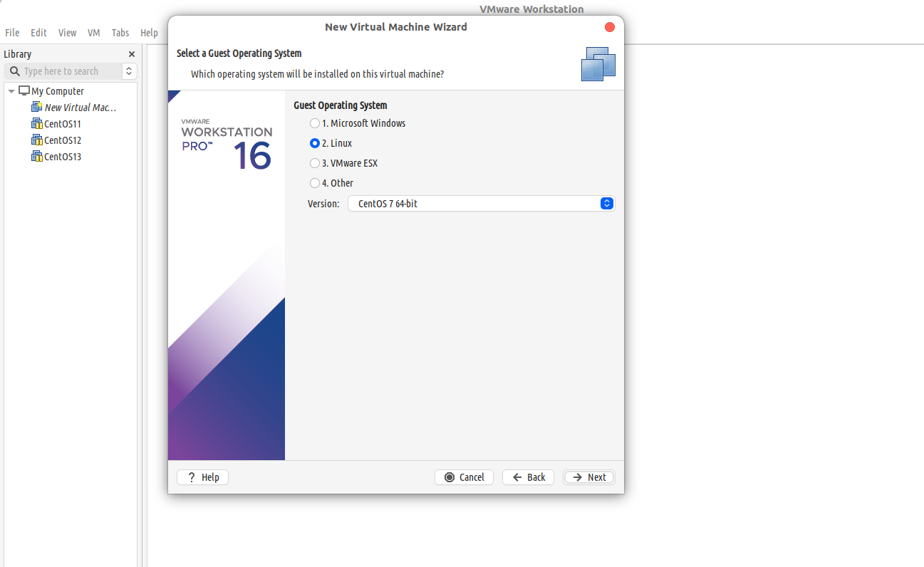Cancel the New Virtual Machine Wizard

(464, 477)
